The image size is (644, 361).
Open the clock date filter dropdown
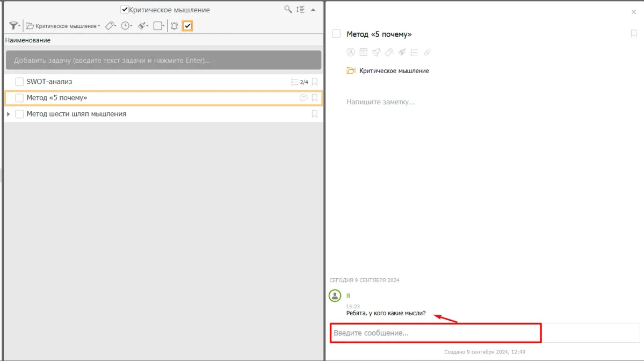127,26
